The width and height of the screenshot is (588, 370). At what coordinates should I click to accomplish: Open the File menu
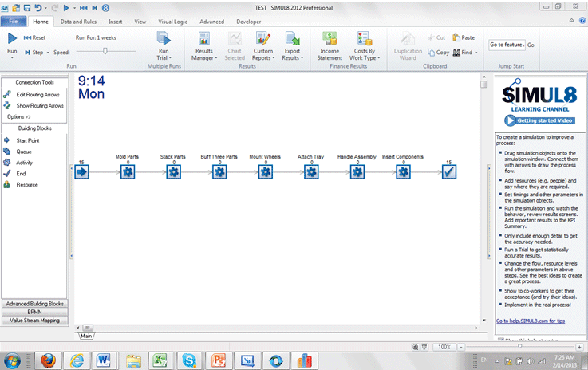click(x=14, y=22)
